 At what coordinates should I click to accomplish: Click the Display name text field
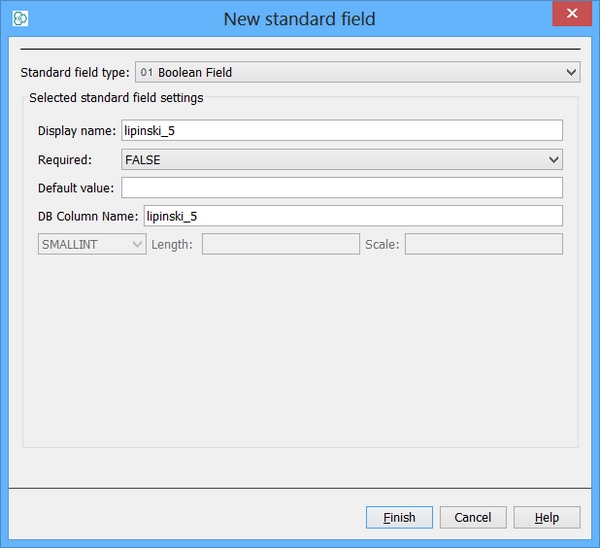[x=340, y=131]
